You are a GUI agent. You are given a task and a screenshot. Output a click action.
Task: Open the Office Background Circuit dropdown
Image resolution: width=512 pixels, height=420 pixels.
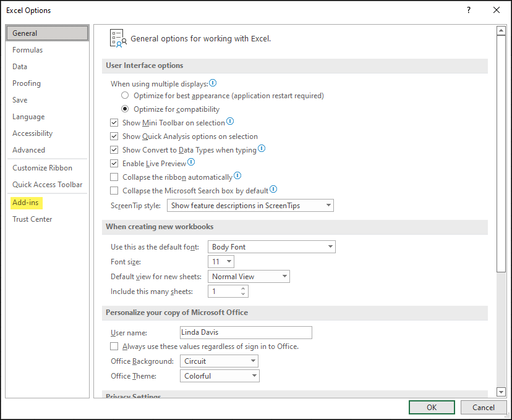(x=219, y=361)
